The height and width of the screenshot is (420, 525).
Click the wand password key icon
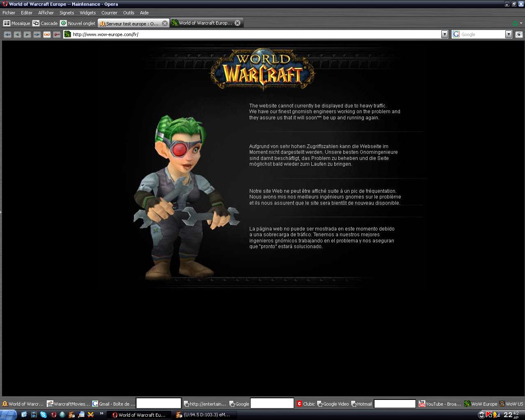[57, 34]
